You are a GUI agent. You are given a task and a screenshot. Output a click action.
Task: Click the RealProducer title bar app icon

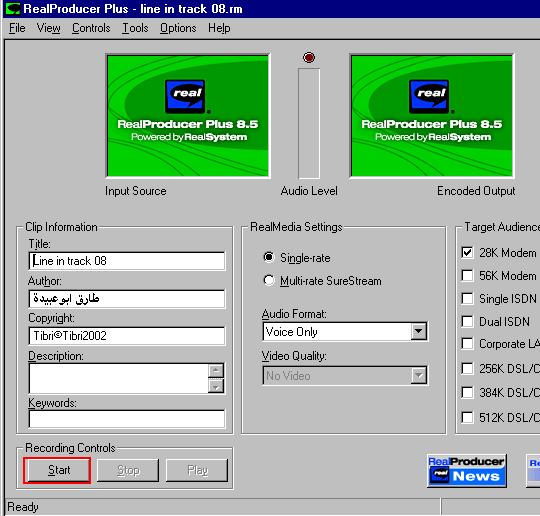tap(13, 8)
